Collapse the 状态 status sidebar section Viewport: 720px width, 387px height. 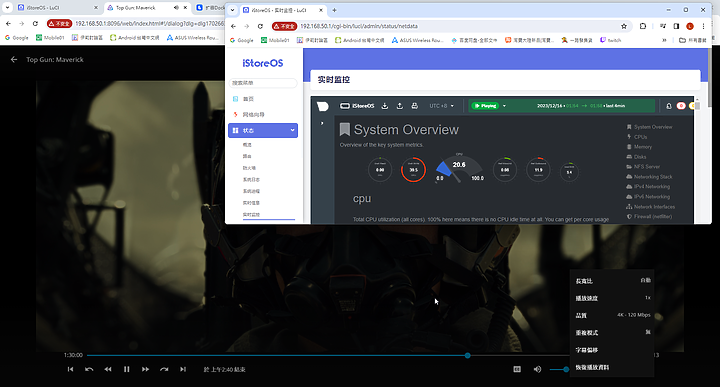pyautogui.click(x=263, y=130)
